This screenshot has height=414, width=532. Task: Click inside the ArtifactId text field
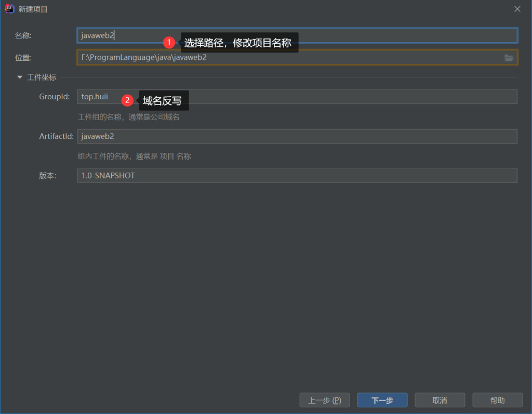296,136
